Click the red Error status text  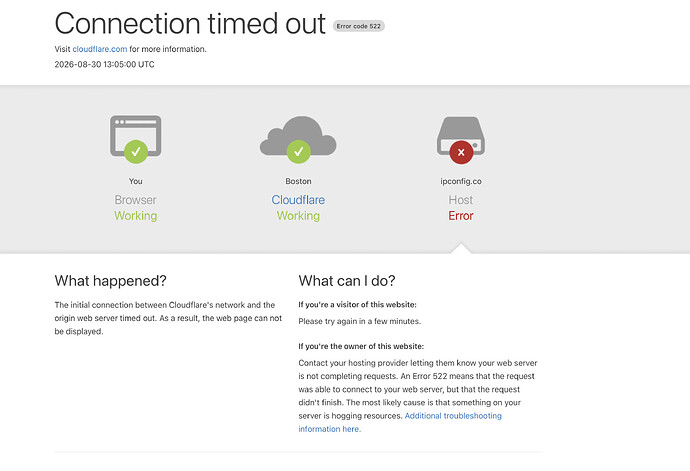coord(461,216)
